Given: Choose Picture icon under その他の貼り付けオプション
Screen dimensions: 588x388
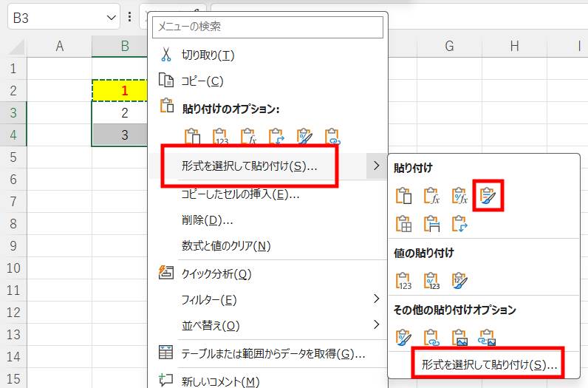Looking at the screenshot, I should coord(459,337).
